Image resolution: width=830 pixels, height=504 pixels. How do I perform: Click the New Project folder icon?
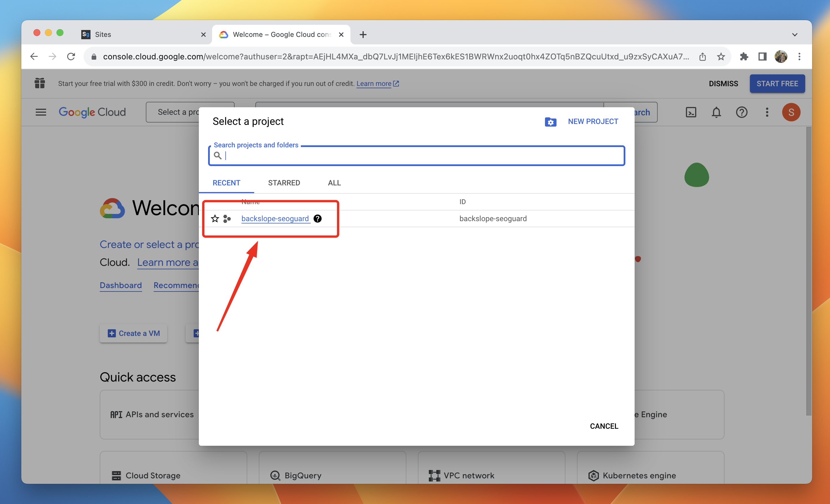tap(550, 122)
